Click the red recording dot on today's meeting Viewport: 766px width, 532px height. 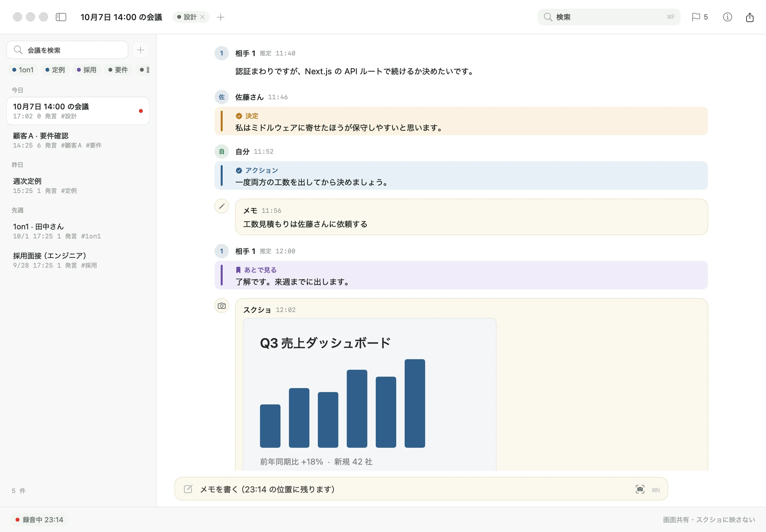coord(141,111)
